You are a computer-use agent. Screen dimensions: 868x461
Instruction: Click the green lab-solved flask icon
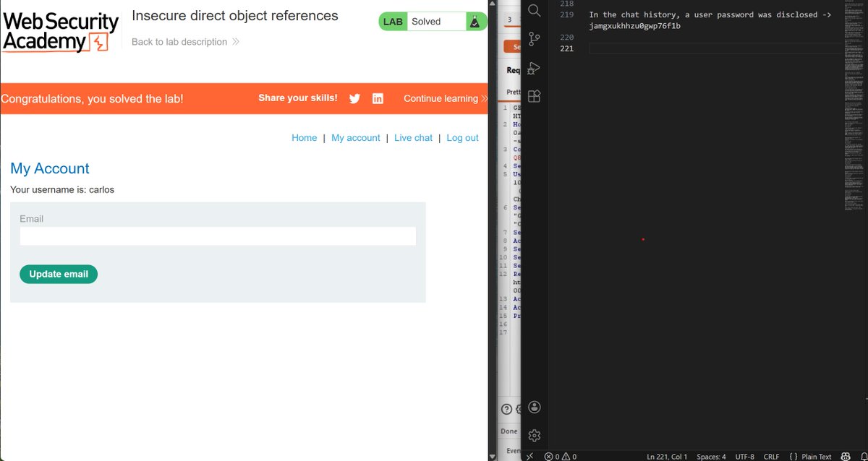476,21
